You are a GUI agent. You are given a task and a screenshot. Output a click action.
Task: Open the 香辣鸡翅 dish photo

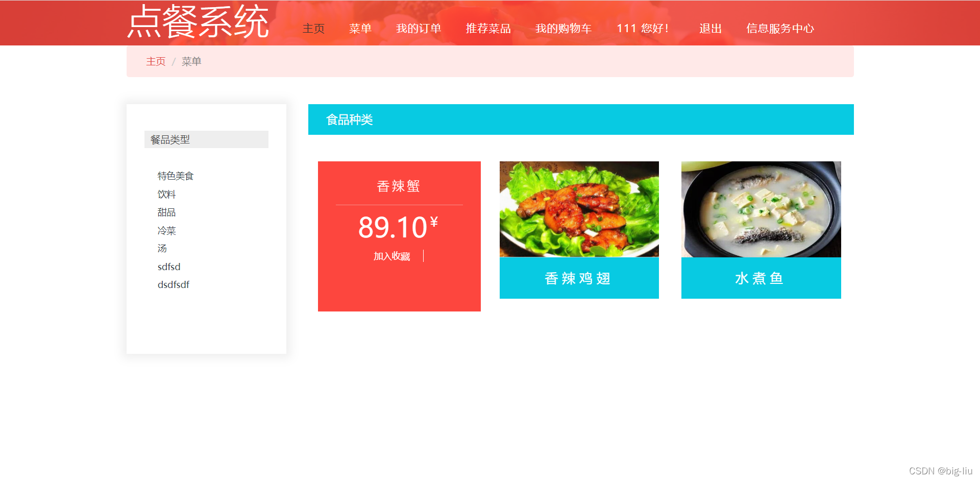pyautogui.click(x=579, y=209)
